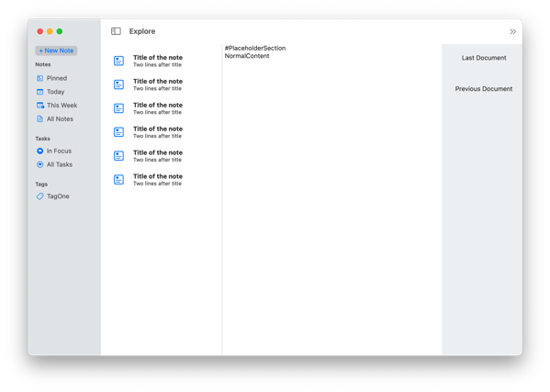This screenshot has height=392, width=550.
Task: Open the All Tasks circle icon
Action: pos(40,164)
